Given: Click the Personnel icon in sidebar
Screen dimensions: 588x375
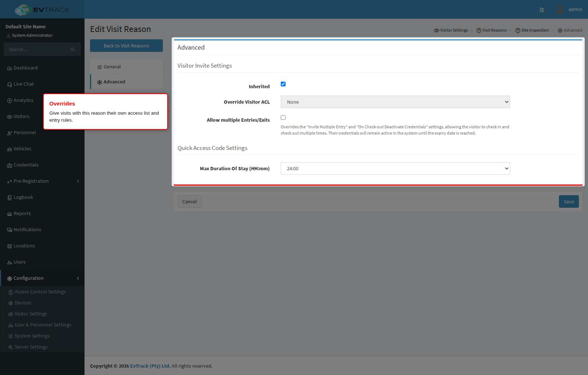Looking at the screenshot, I should pyautogui.click(x=10, y=133).
